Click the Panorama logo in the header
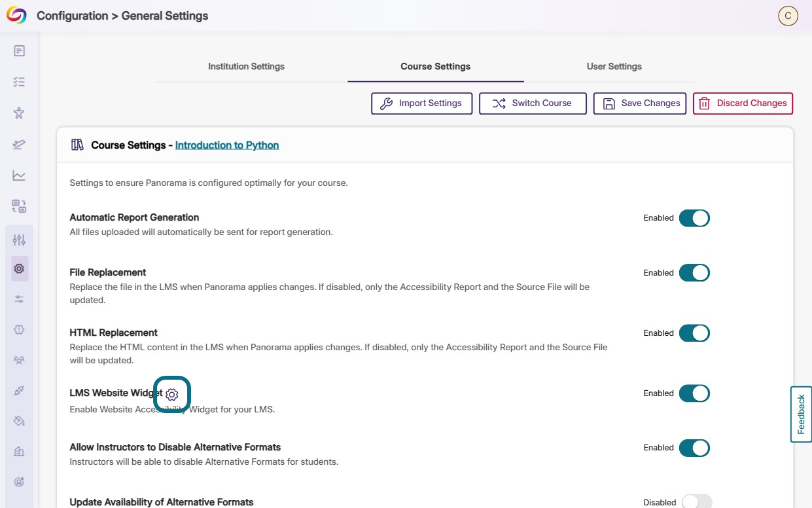Screen dimensions: 812x508 (16, 16)
